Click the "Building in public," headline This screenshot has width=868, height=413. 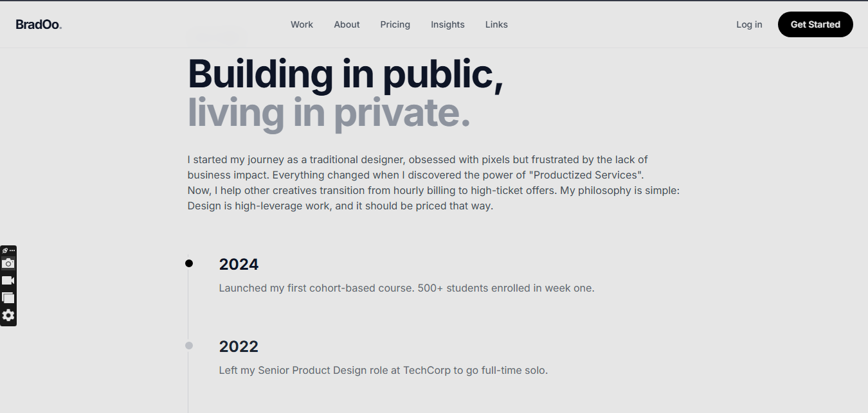pos(345,75)
